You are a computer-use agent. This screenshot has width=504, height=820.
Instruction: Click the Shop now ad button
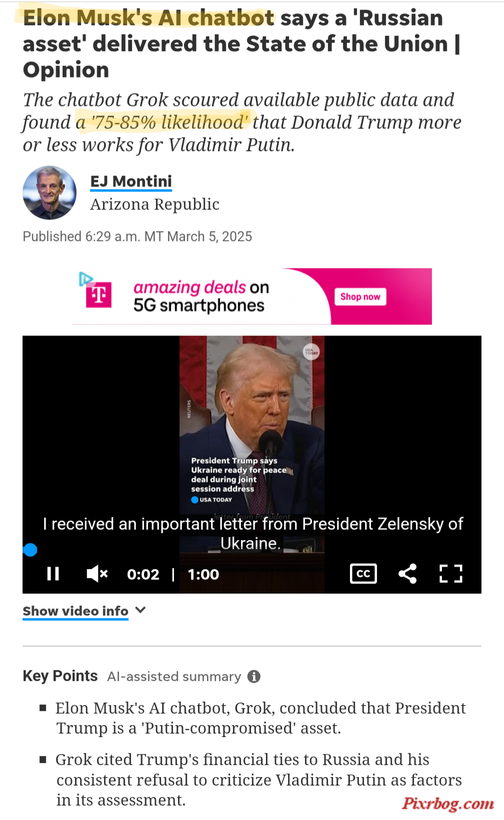pos(360,296)
